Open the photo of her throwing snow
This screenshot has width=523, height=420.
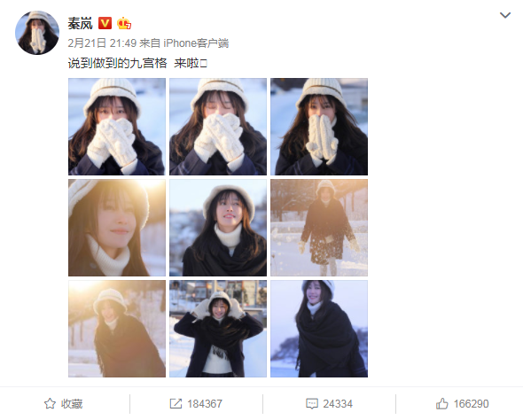click(319, 228)
